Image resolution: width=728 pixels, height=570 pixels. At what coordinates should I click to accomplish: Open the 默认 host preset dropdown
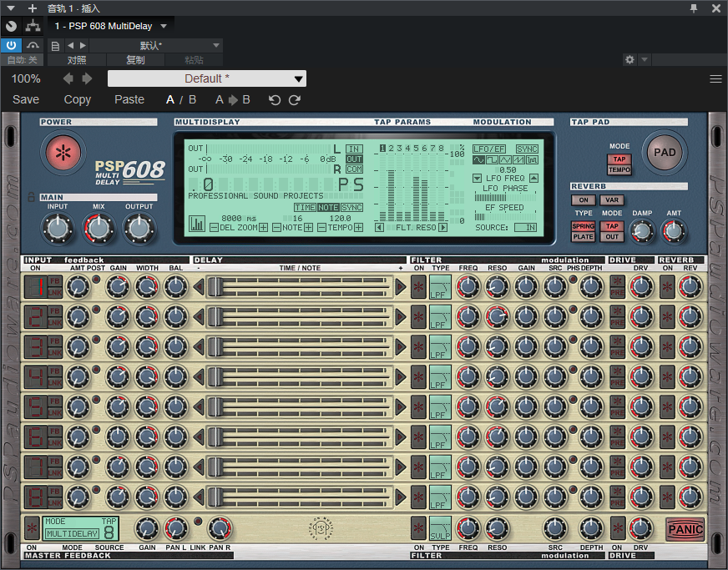point(156,46)
